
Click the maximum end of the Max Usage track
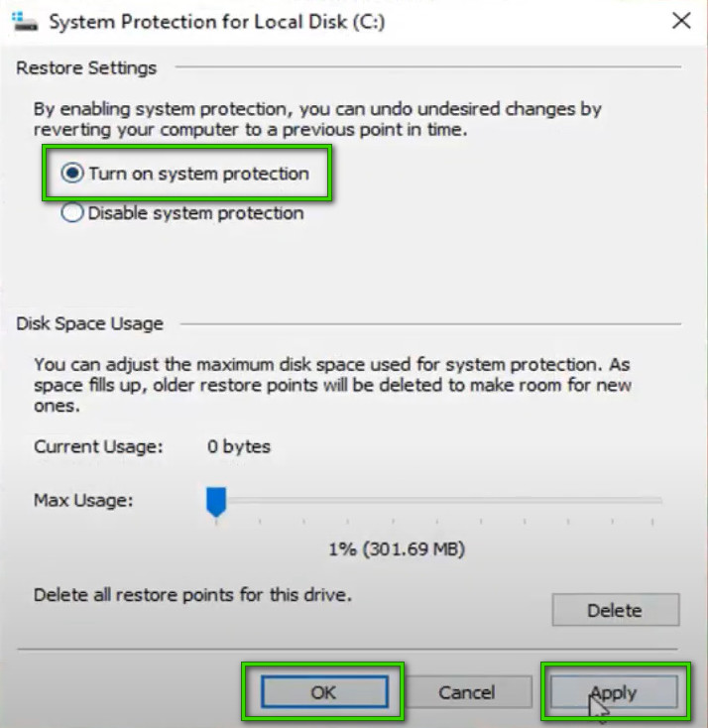659,501
